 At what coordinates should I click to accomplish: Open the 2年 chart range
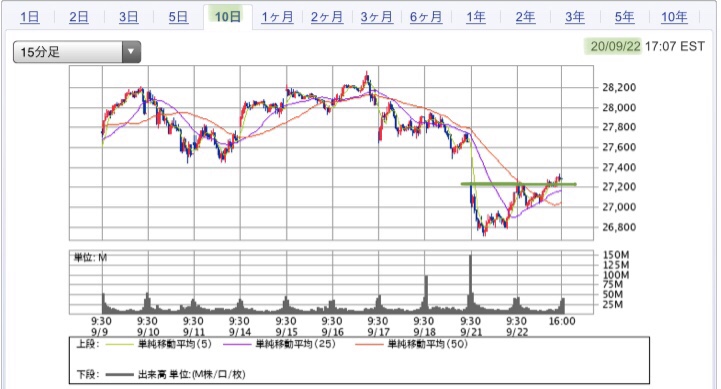525,17
